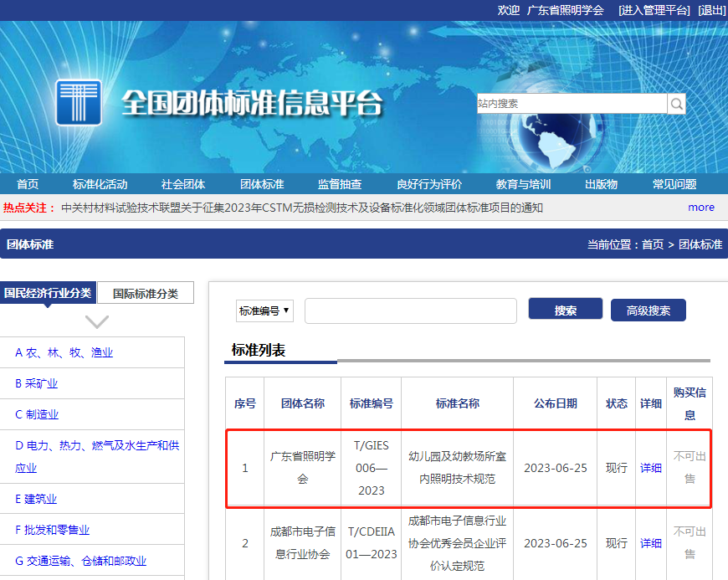728x580 pixels.
Task: Open 标准化活动 menu item
Action: coord(100,184)
